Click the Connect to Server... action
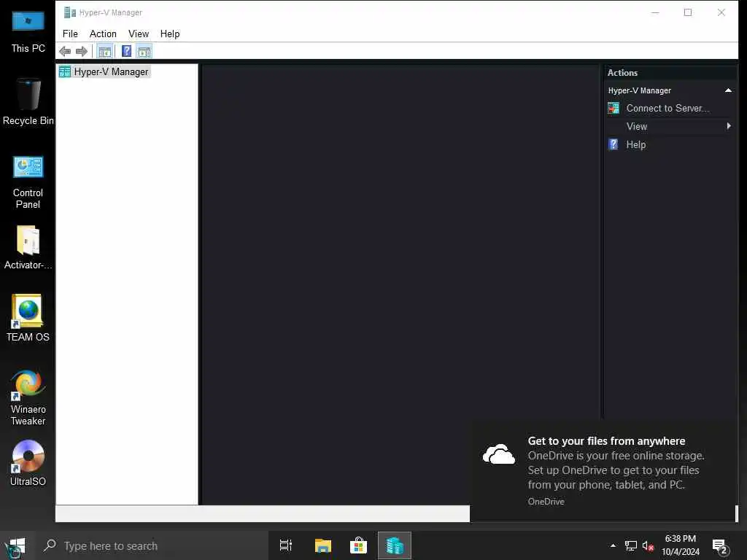The height and width of the screenshot is (560, 747). click(667, 108)
